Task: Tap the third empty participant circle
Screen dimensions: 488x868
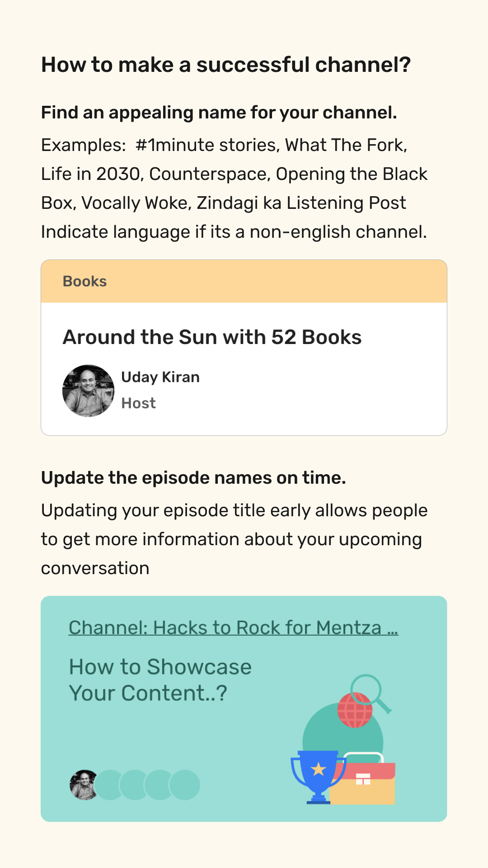Action: (160, 785)
